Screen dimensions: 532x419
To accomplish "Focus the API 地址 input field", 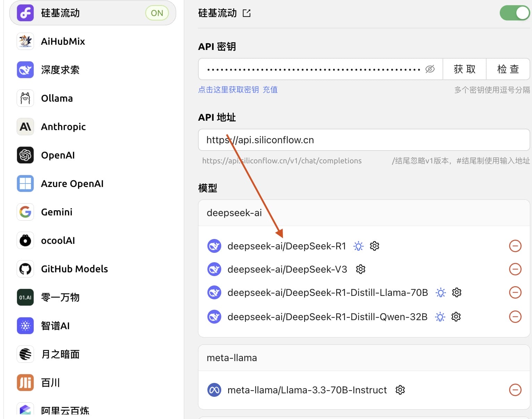I will [364, 140].
